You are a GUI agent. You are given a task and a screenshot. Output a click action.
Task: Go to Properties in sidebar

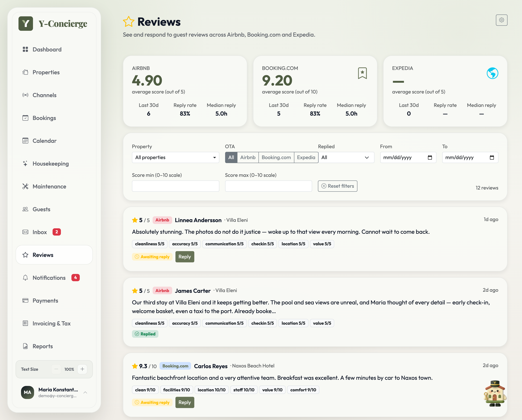click(x=54, y=72)
